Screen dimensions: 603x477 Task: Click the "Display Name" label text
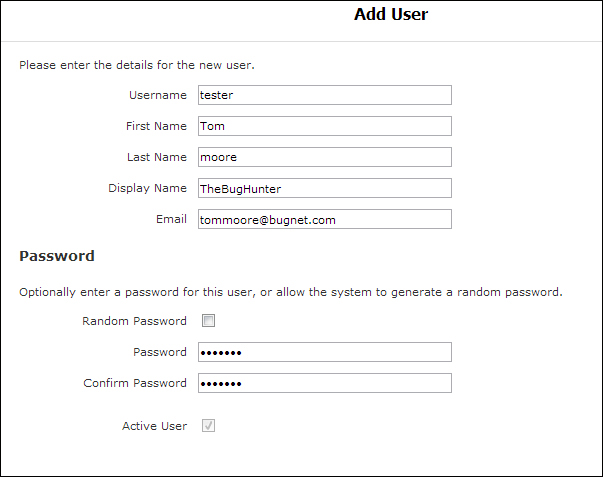pyautogui.click(x=147, y=188)
